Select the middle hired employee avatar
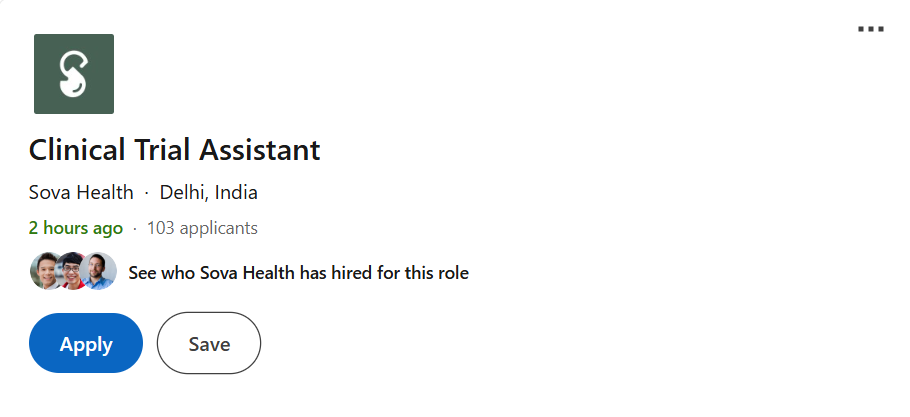 (x=72, y=271)
